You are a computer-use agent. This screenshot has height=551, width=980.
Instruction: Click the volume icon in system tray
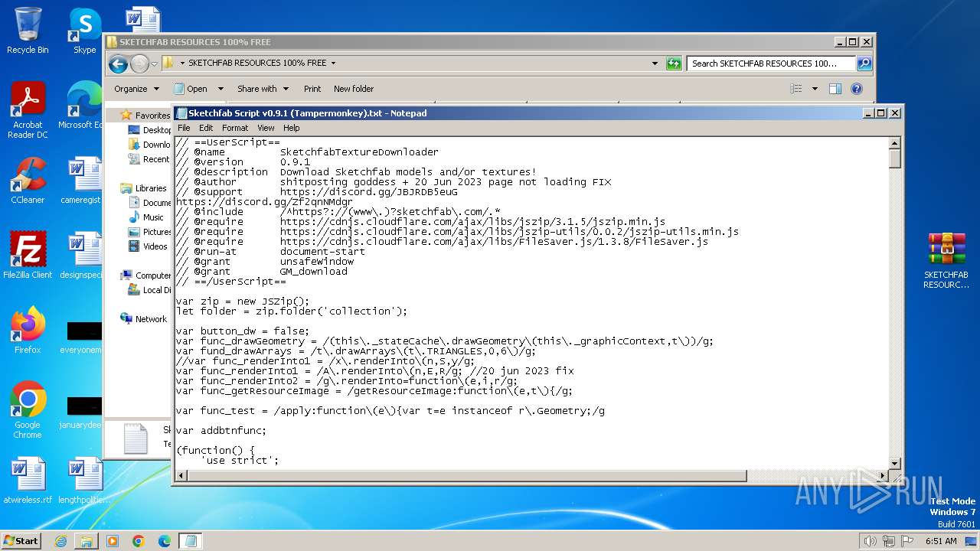(871, 541)
